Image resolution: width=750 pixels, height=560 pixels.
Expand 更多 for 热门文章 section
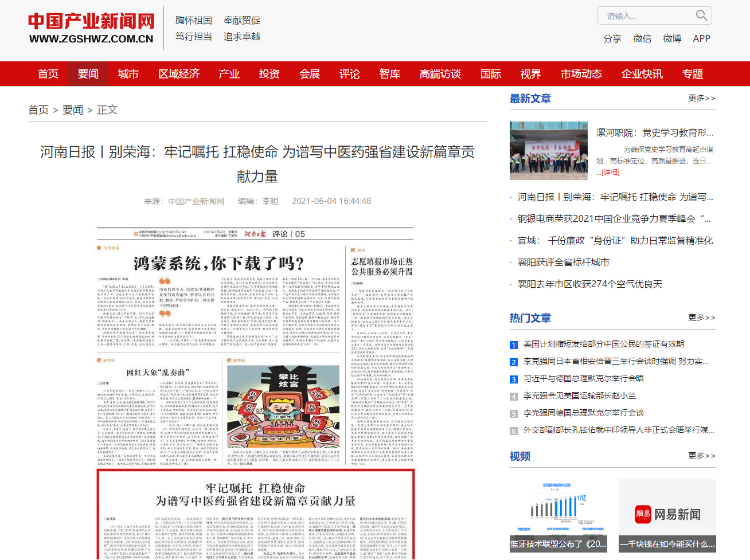click(x=702, y=318)
